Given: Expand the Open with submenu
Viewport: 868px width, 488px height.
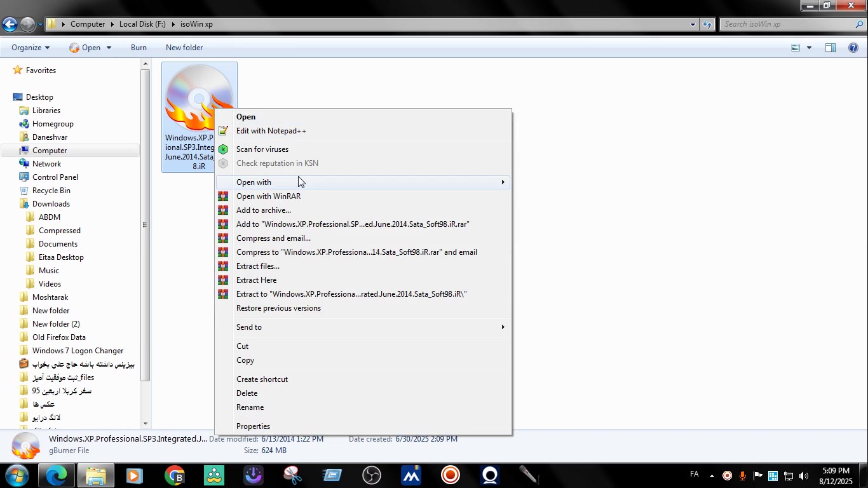Looking at the screenshot, I should [x=363, y=182].
